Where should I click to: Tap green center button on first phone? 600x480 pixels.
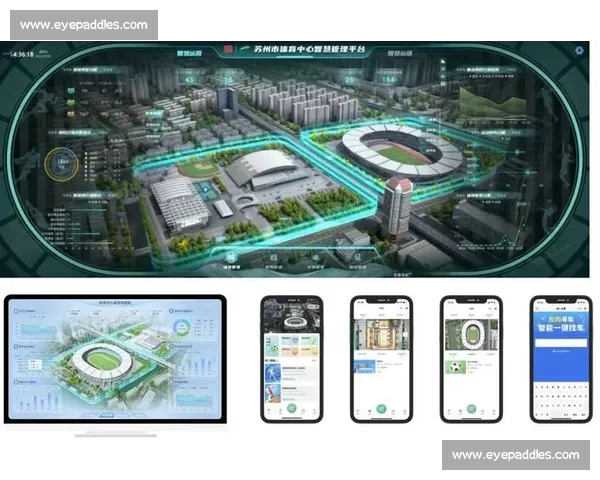pyautogui.click(x=291, y=409)
